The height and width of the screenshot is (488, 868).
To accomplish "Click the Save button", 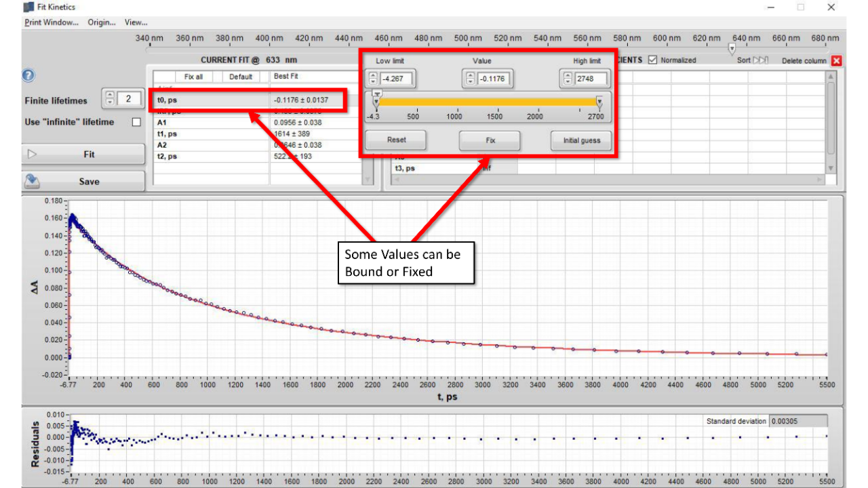I will (83, 182).
